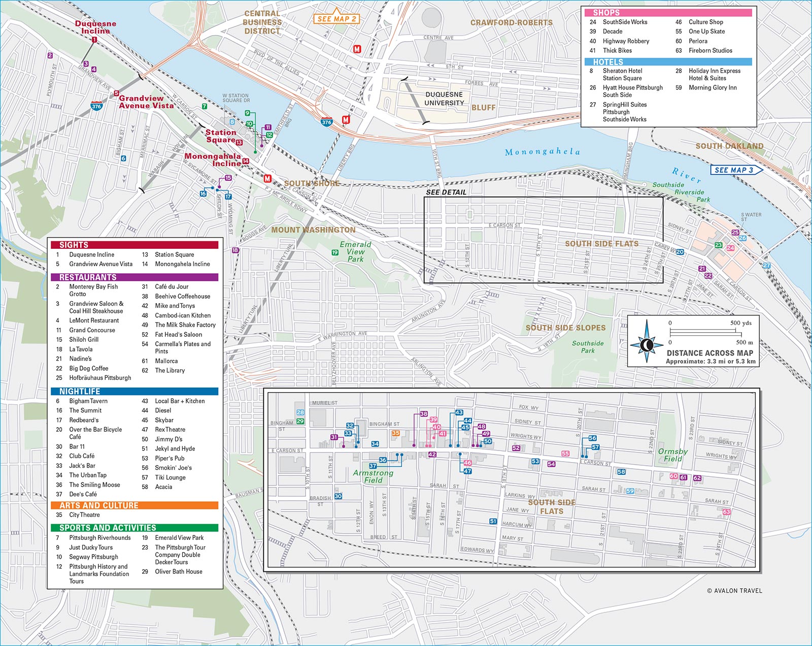
Task: Click the red Sights legend header
Action: 134,245
